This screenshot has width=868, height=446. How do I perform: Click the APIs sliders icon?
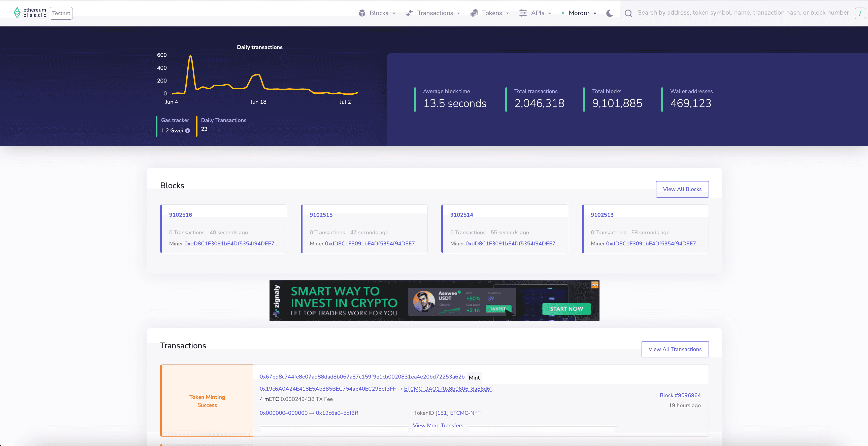(523, 13)
